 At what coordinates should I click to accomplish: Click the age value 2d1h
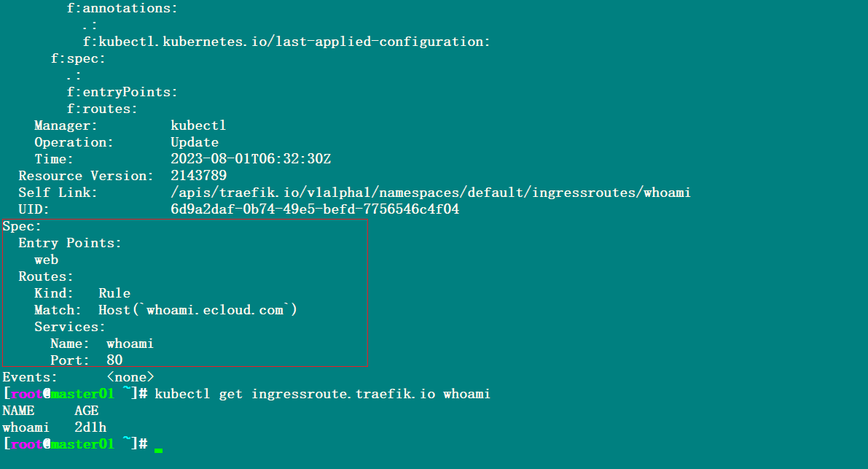click(x=90, y=427)
